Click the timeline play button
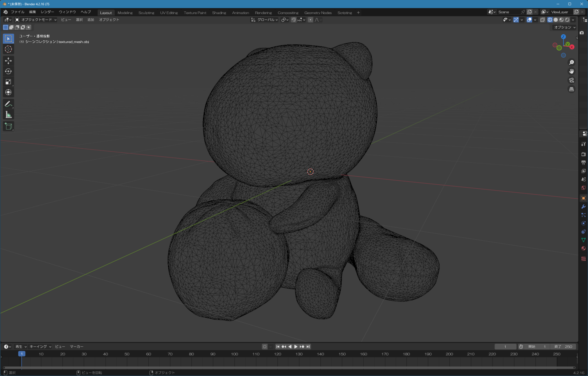Screen dimensions: 588x376 point(296,347)
